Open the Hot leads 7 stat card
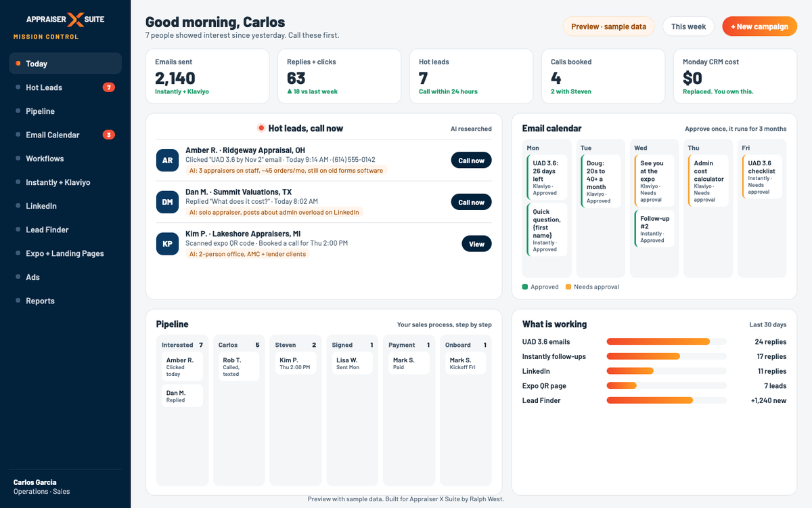Viewport: 812px width, 508px height. pyautogui.click(x=472, y=76)
